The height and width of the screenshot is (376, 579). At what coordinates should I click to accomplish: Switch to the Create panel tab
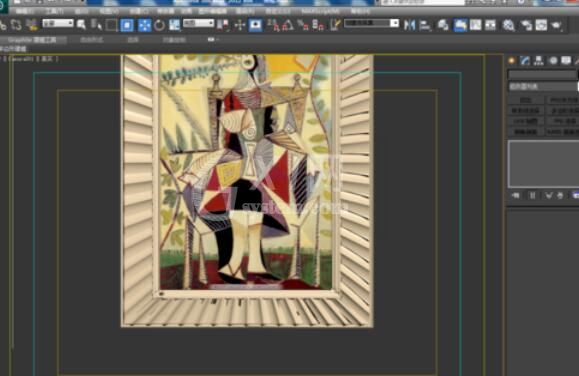coord(511,61)
